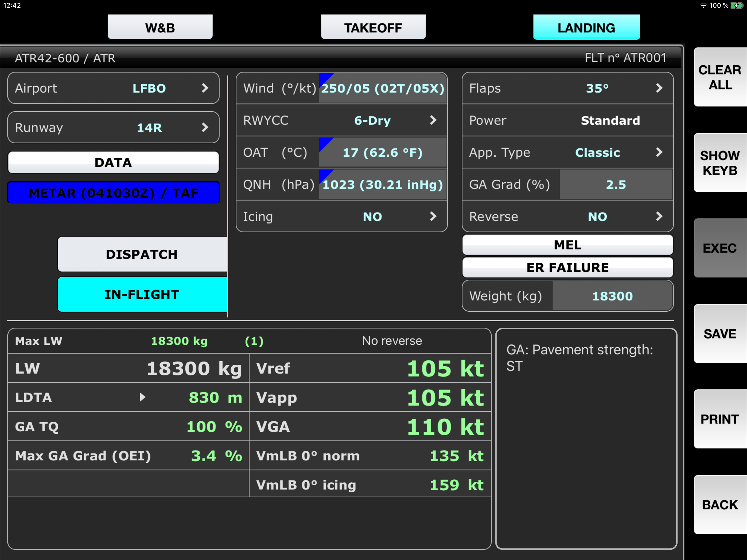Tap the battery status icon
This screenshot has height=560, width=747.
(737, 5)
